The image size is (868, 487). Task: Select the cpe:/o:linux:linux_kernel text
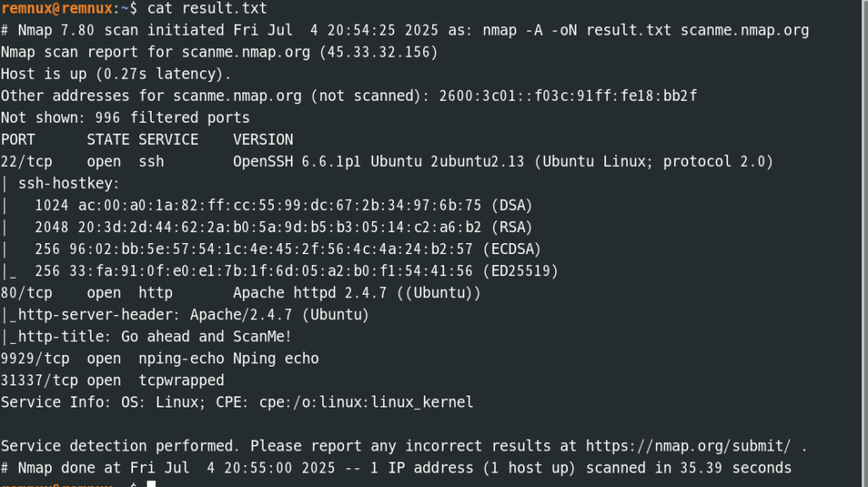click(x=366, y=402)
